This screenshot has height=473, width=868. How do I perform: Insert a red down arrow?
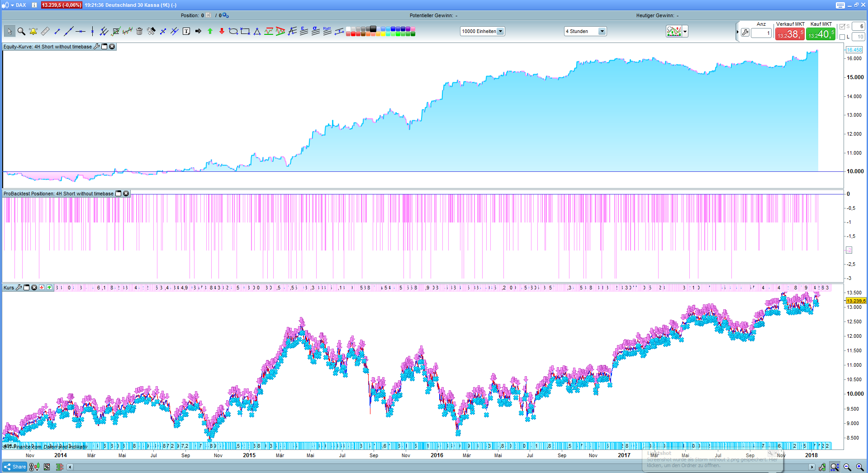point(222,31)
